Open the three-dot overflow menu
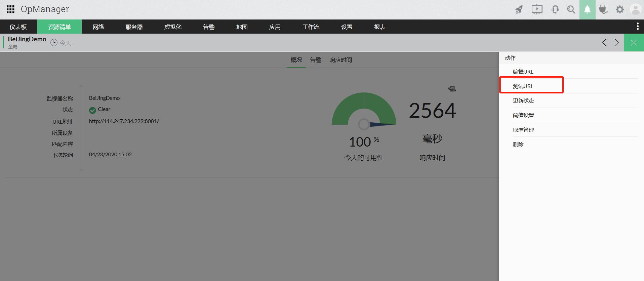The width and height of the screenshot is (644, 281). coord(638,26)
